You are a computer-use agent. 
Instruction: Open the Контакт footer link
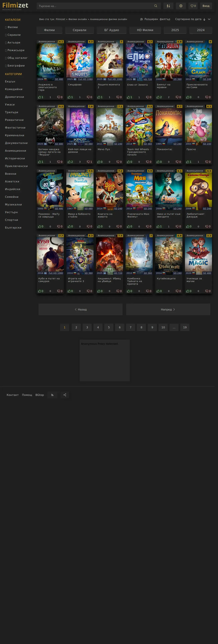point(13,395)
